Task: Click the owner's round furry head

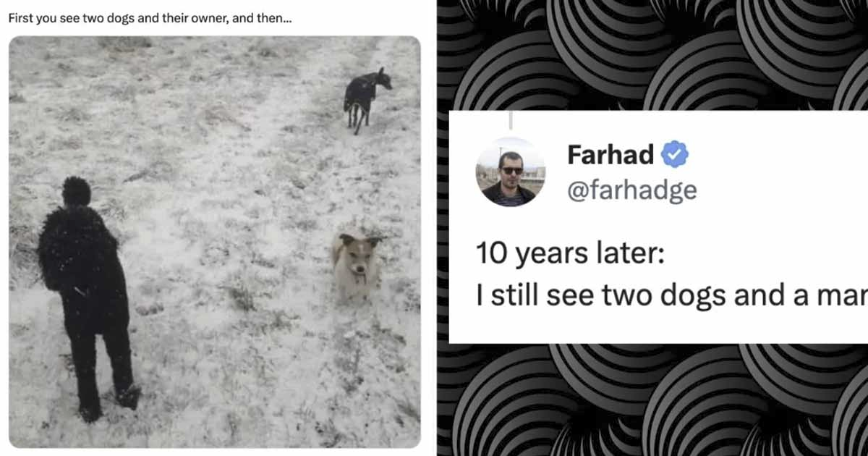Action: [76, 192]
